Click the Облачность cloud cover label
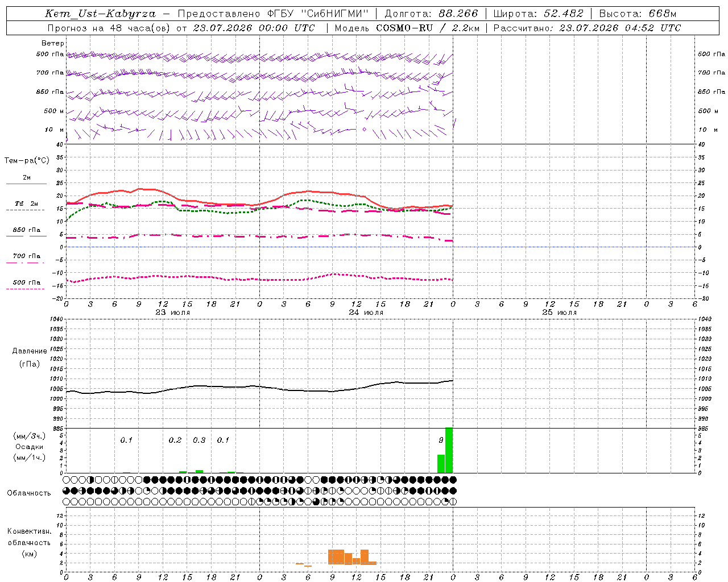Screen dimensions: 728x582 coord(29,493)
